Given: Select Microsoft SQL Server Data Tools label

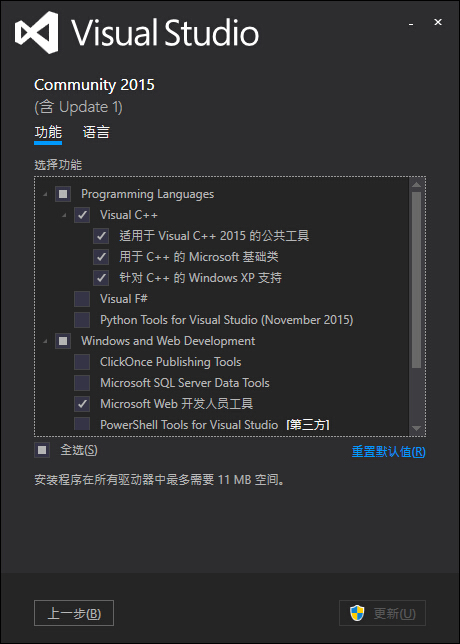Looking at the screenshot, I should coord(185,383).
